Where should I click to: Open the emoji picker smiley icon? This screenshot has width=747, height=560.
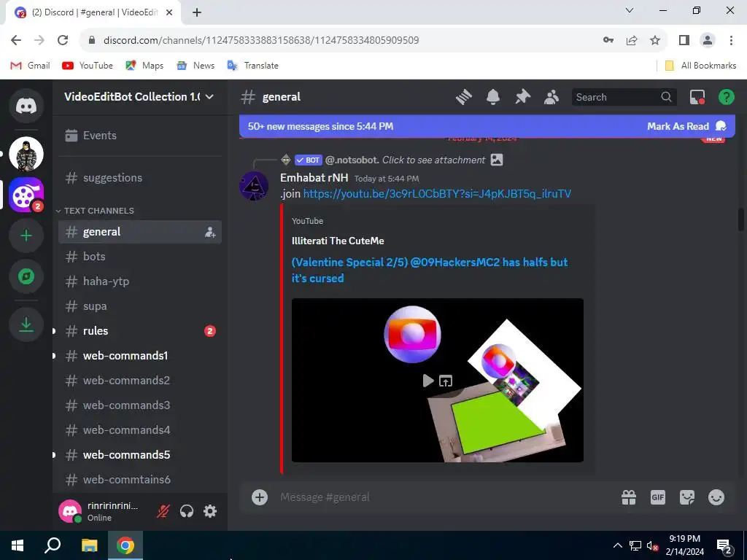(716, 497)
